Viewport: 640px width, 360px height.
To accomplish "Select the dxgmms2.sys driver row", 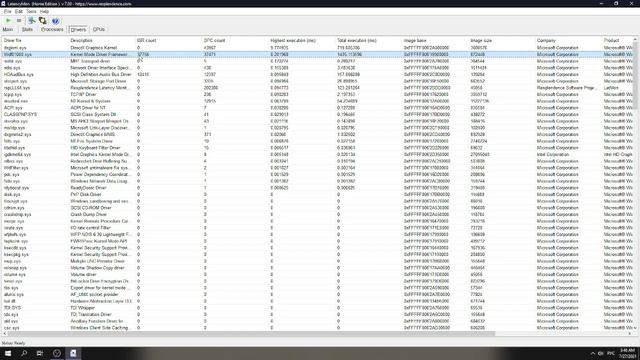I will (317, 134).
